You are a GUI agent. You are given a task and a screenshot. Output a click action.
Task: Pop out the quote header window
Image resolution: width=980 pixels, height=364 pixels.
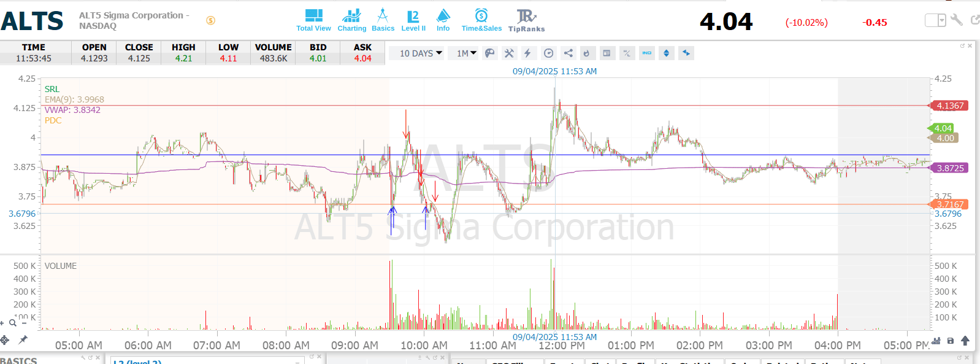click(x=975, y=20)
